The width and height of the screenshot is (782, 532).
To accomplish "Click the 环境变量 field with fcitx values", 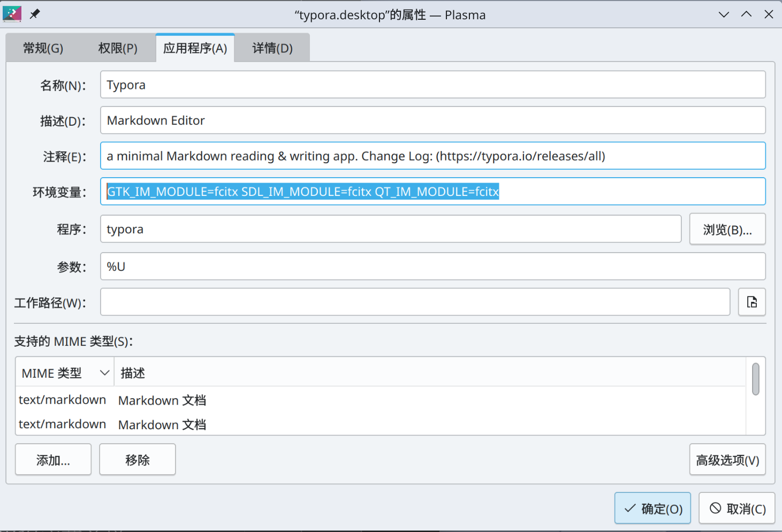I will pos(432,191).
